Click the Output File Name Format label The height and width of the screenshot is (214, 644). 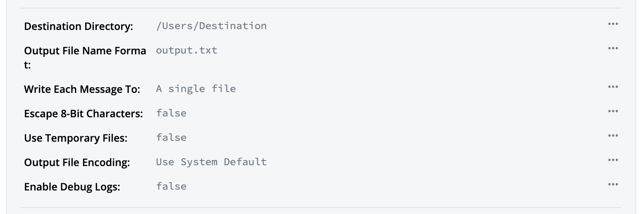[85, 51]
